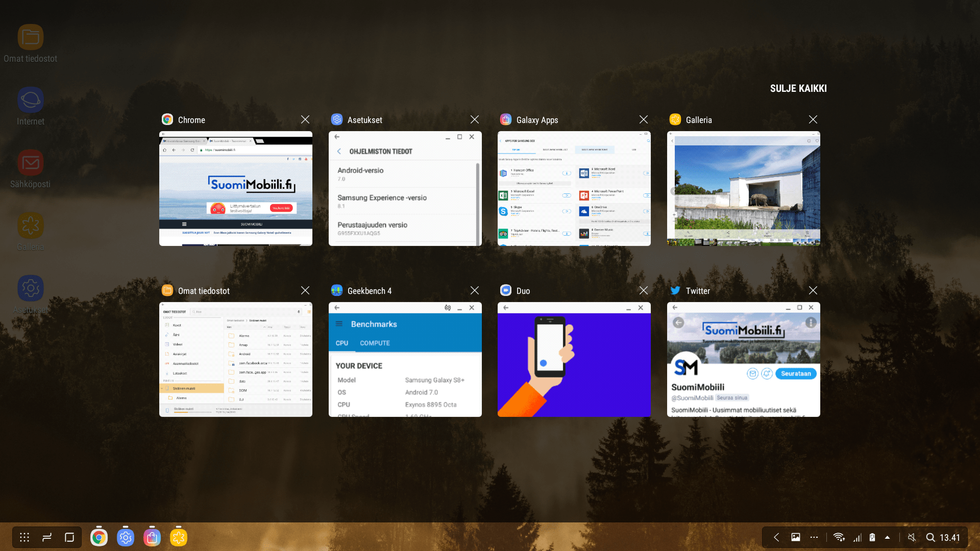Click the search magnifier in system tray
The width and height of the screenshot is (980, 551).
930,537
